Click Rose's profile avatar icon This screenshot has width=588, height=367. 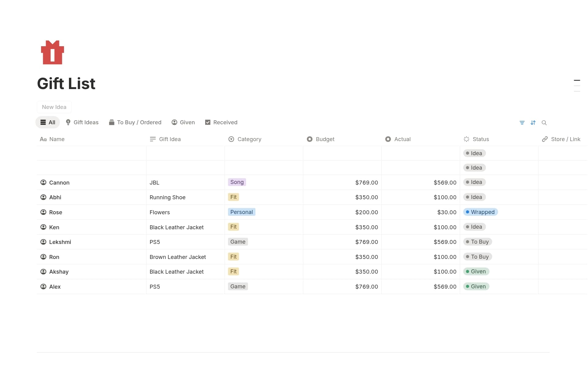pyautogui.click(x=43, y=212)
